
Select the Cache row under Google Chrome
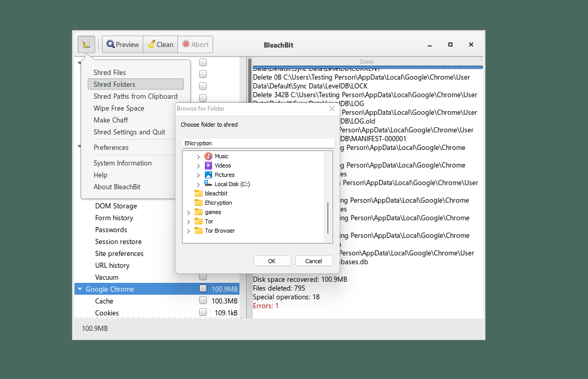pyautogui.click(x=157, y=301)
